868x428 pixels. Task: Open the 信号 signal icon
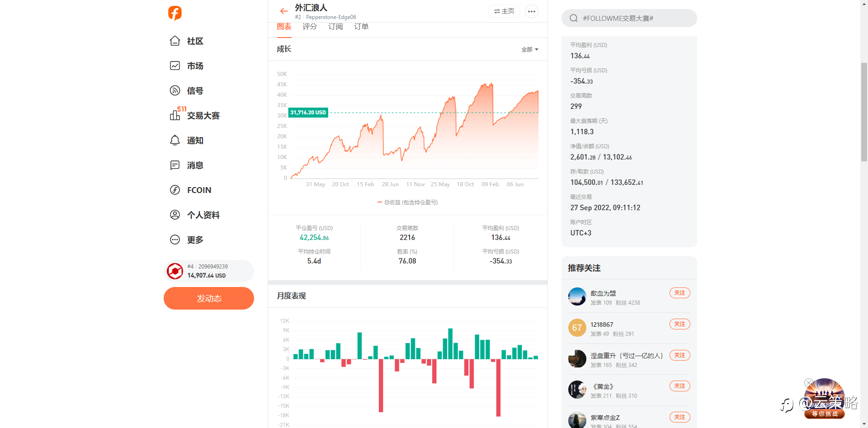coord(175,91)
